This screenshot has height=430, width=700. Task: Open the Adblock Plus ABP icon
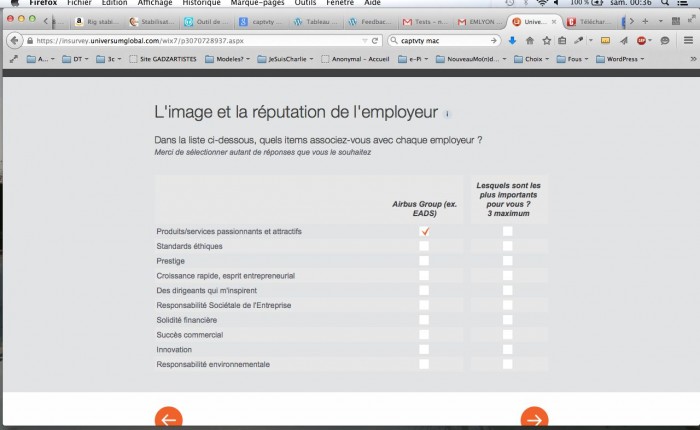(x=641, y=41)
